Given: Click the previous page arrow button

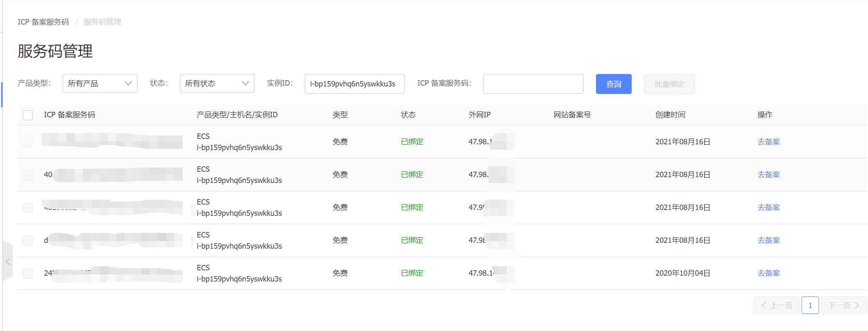Looking at the screenshot, I should point(776,306).
